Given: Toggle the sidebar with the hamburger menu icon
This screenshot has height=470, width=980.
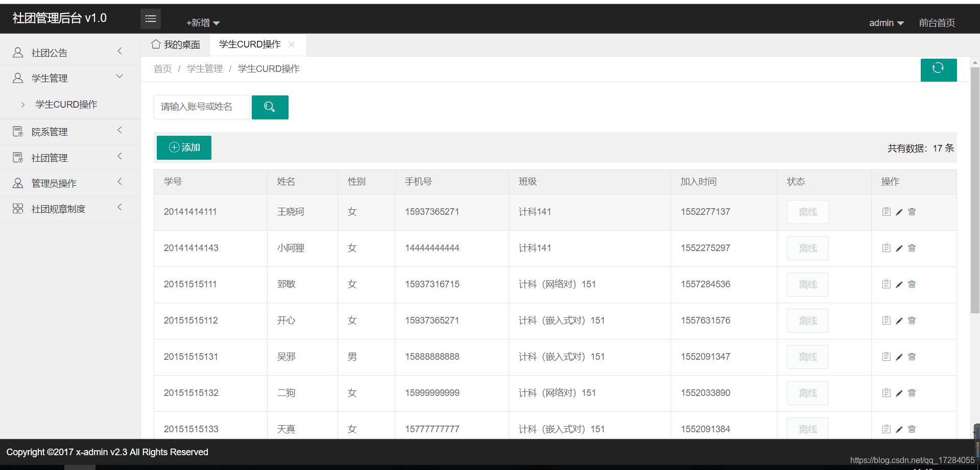Looking at the screenshot, I should coord(151,19).
